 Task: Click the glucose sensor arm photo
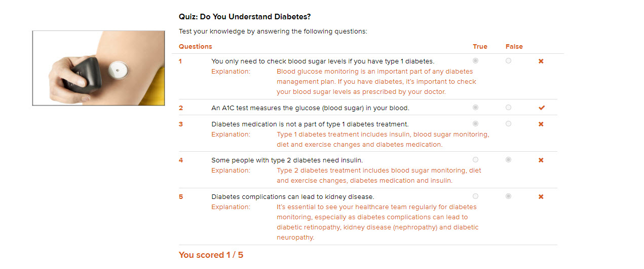coord(98,68)
